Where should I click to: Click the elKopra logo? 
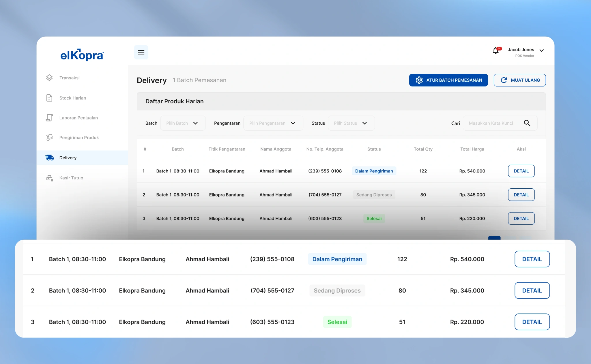82,55
